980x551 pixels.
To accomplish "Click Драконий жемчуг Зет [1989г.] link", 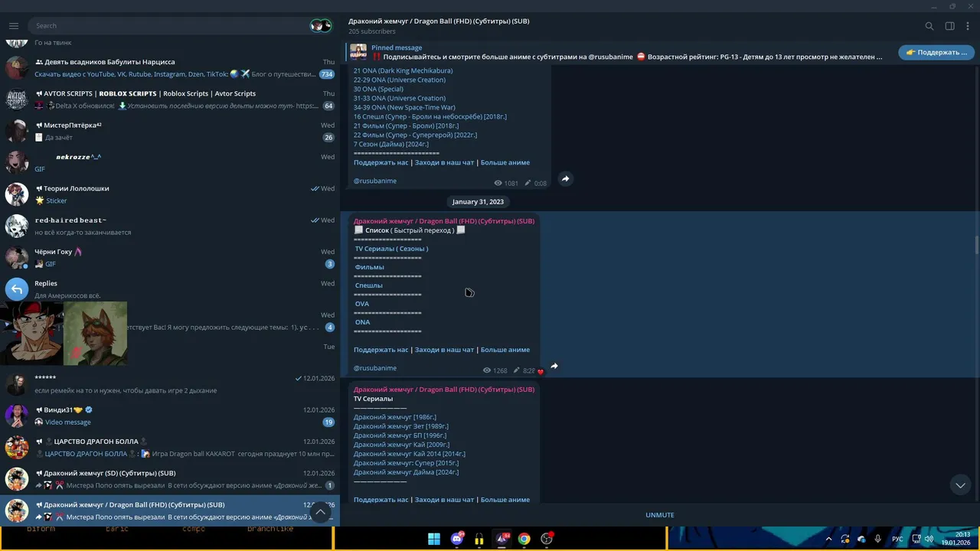I will (x=401, y=426).
